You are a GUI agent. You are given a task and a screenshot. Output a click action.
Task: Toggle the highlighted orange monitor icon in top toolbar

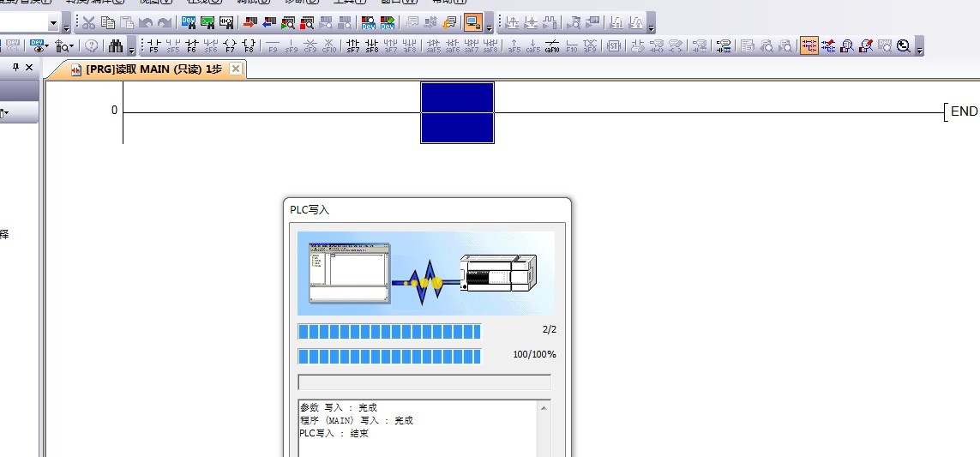pos(472,23)
